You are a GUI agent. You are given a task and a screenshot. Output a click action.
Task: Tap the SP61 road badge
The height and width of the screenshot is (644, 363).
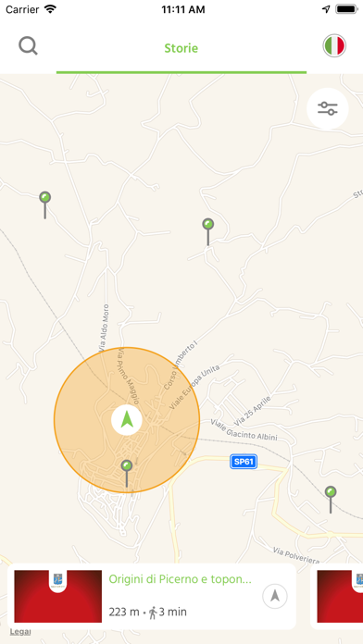coord(244,462)
